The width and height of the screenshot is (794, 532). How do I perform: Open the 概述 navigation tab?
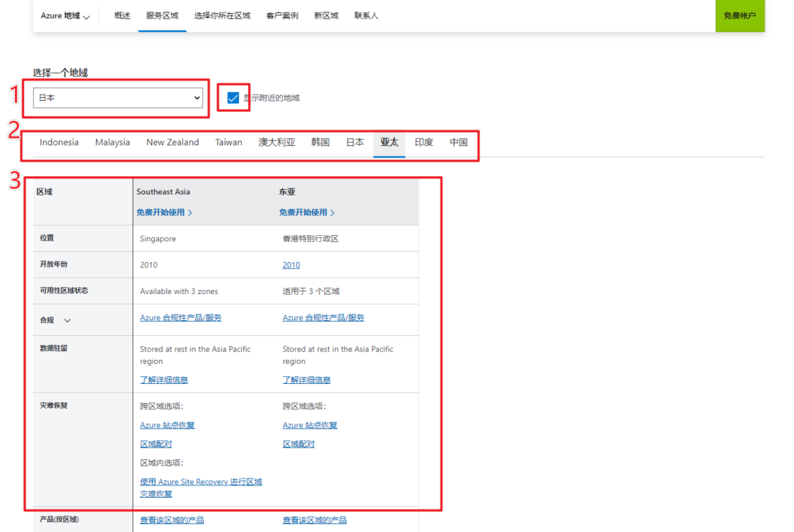pyautogui.click(x=122, y=16)
